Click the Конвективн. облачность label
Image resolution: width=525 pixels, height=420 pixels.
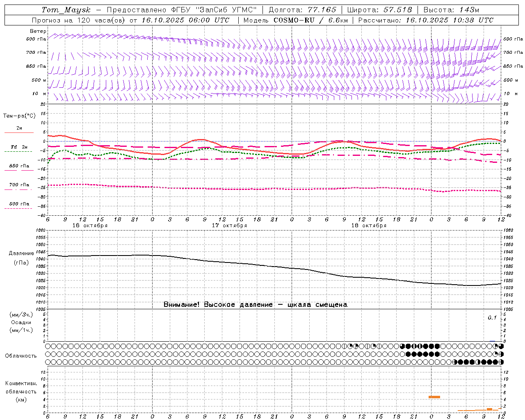pos(21,388)
